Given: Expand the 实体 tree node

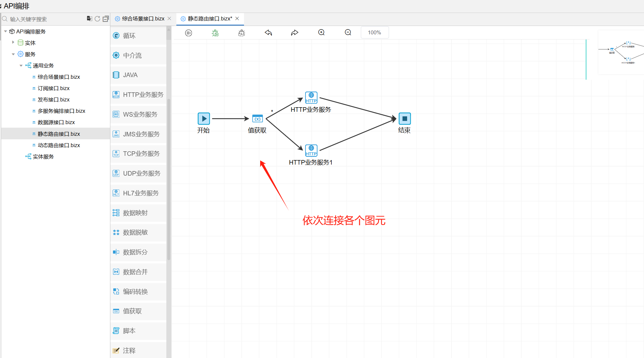Looking at the screenshot, I should [13, 42].
